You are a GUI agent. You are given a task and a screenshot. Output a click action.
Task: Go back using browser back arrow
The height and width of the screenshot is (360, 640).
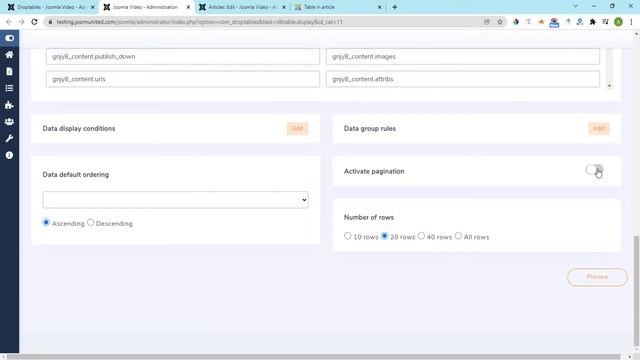tap(9, 22)
